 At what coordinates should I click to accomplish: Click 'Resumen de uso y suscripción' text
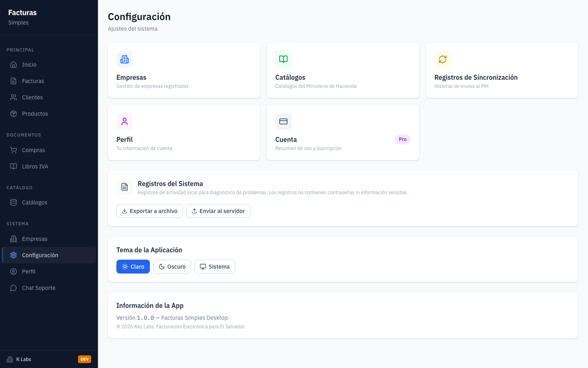[308, 148]
